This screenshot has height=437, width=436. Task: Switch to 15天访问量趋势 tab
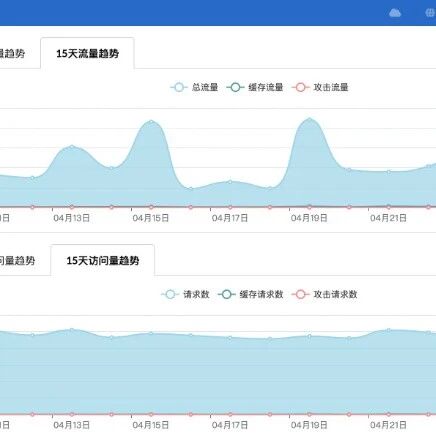(x=103, y=260)
